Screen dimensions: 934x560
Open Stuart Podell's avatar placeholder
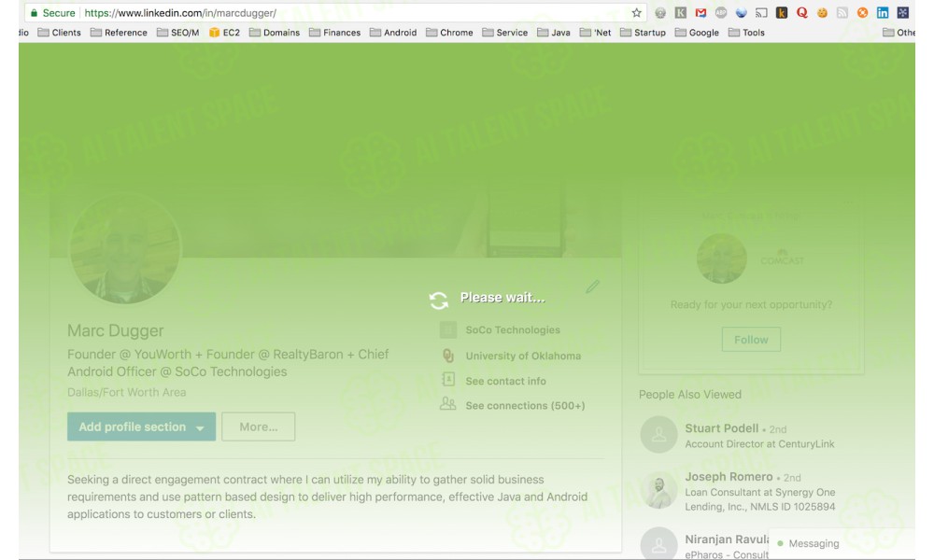658,434
